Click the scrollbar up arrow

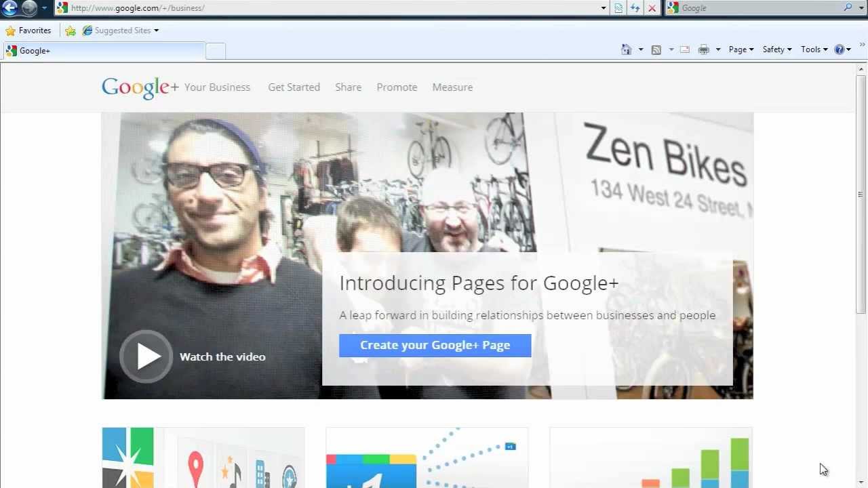click(862, 69)
